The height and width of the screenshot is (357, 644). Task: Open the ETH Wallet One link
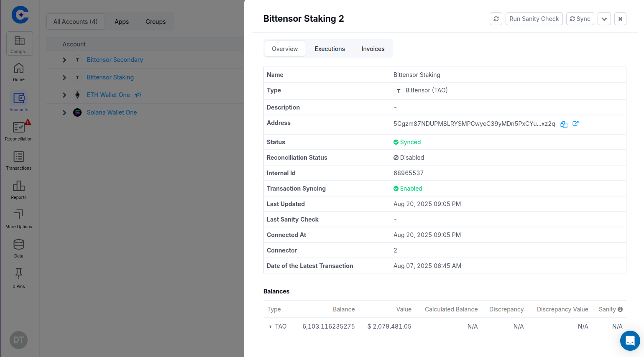108,95
